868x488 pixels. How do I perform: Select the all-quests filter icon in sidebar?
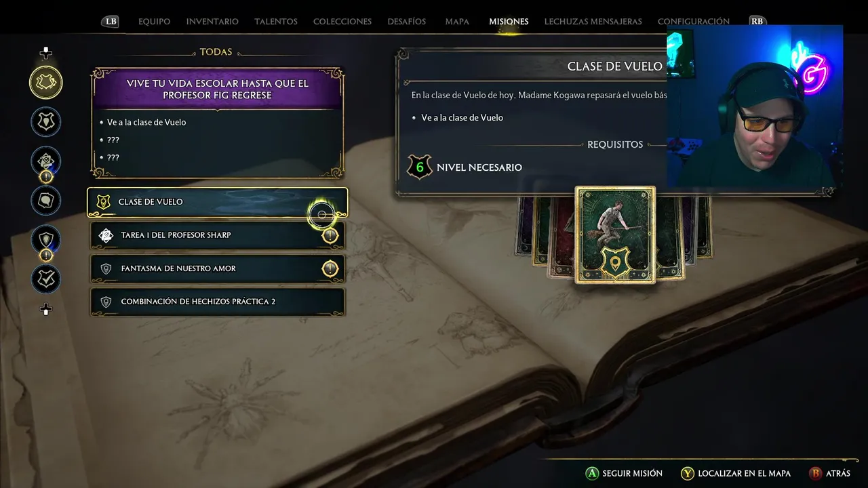46,83
